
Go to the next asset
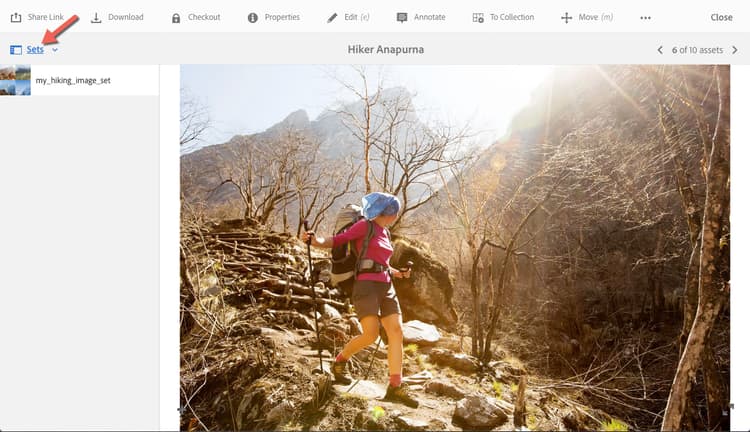[735, 50]
